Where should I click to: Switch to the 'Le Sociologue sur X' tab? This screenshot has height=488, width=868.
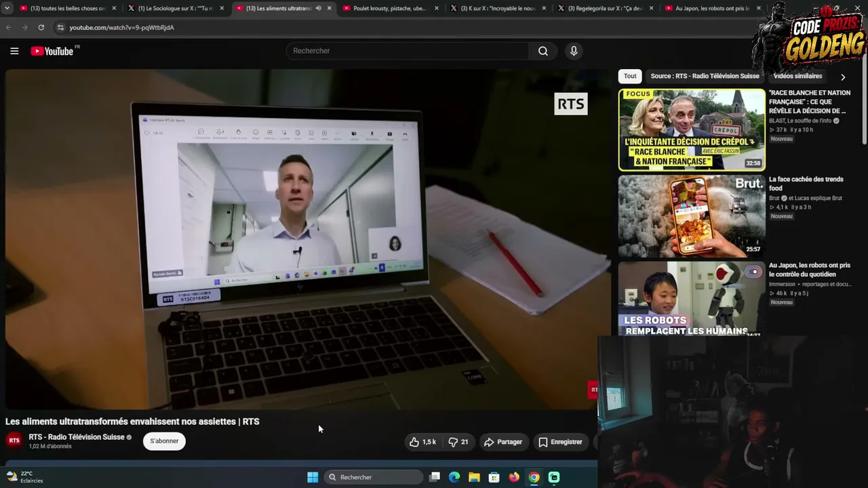(x=176, y=8)
